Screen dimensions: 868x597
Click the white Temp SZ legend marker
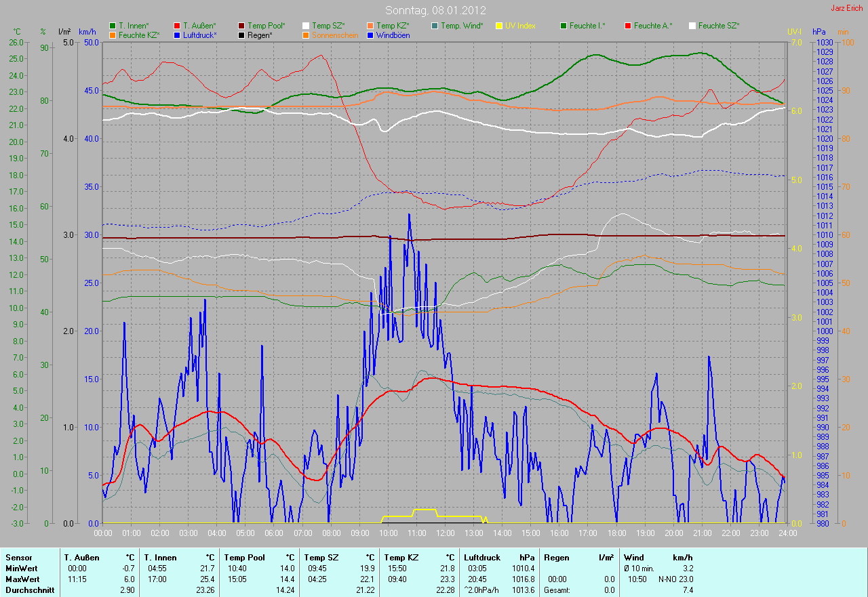tap(306, 26)
